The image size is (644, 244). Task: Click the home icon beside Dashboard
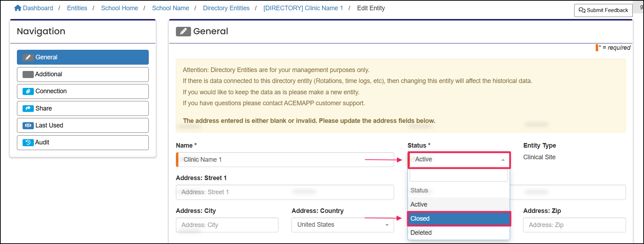tap(18, 8)
